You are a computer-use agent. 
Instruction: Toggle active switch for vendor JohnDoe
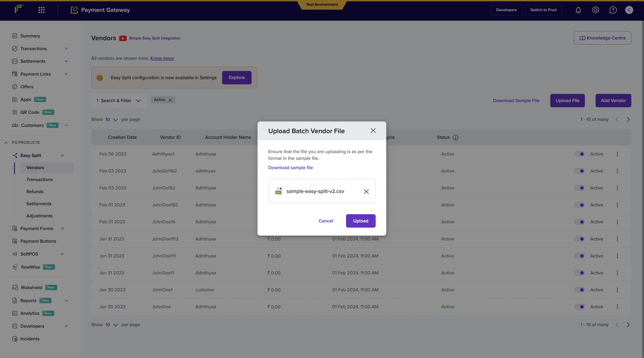pyautogui.click(x=579, y=307)
